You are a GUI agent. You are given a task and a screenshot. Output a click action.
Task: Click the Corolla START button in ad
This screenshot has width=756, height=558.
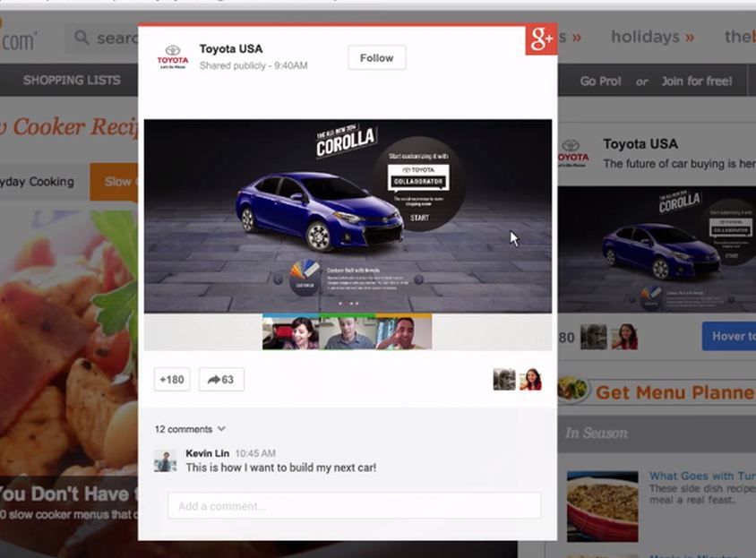pyautogui.click(x=419, y=218)
